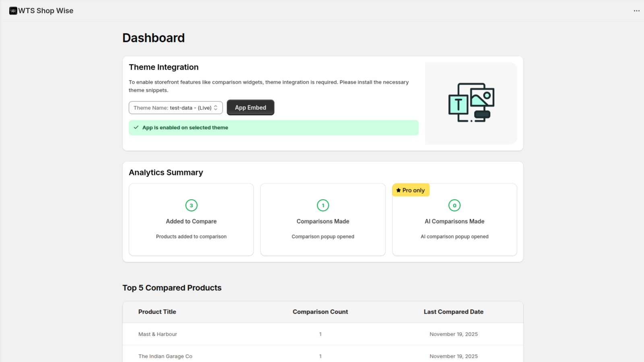This screenshot has width=644, height=362.
Task: Click 'Comparison popup opened' description
Action: [323, 237]
